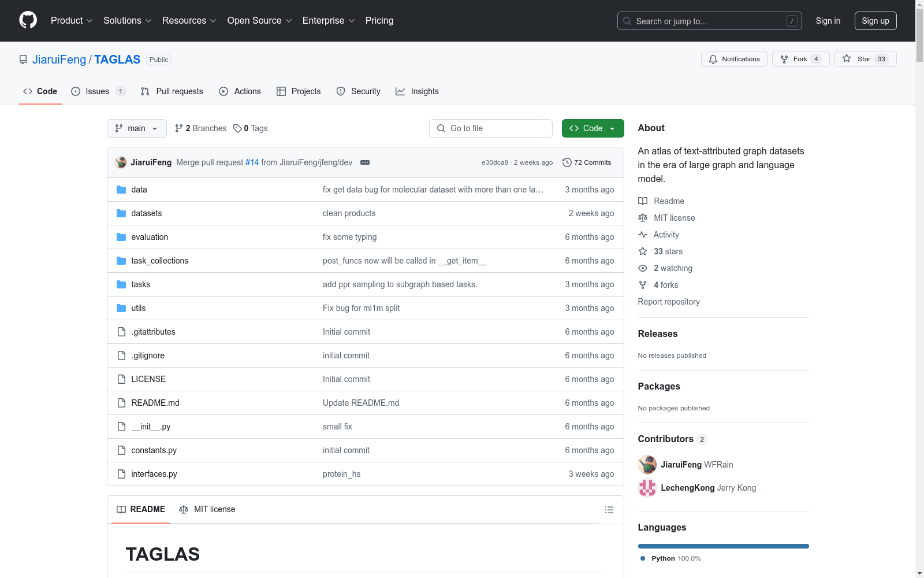View the 4 forks link
The image size is (924, 578).
[658, 285]
